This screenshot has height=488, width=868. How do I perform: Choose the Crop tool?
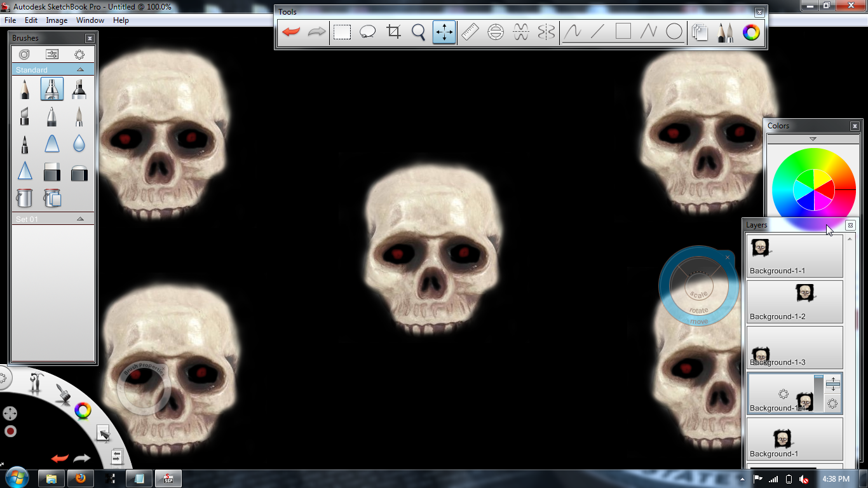click(x=393, y=32)
